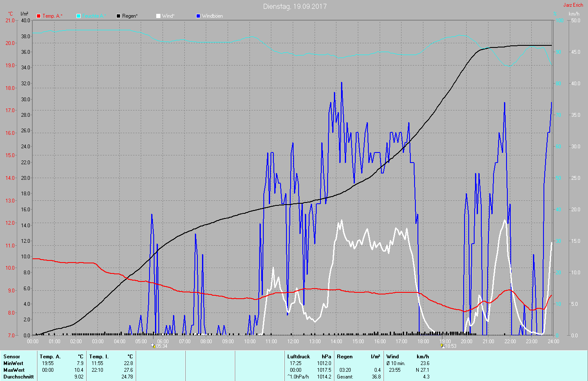
Task: Click the ^1.0hPa/h pressure trend
Action: point(298,377)
